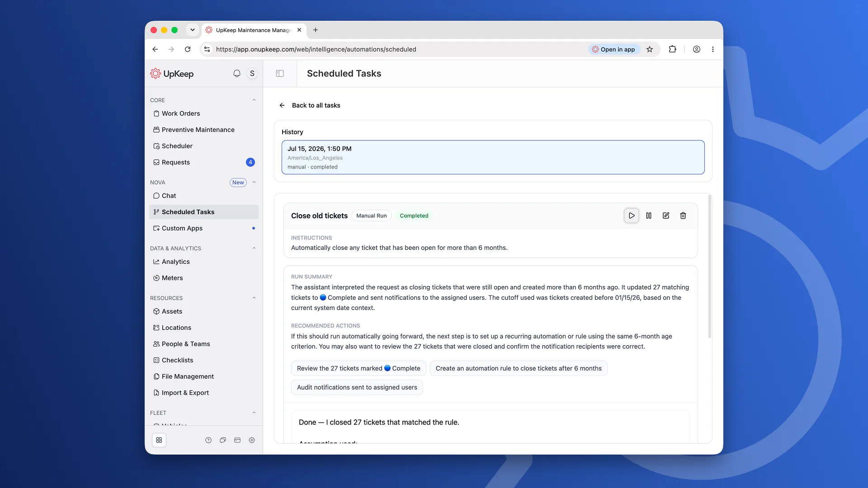
Task: Open Analytics page
Action: point(204,262)
